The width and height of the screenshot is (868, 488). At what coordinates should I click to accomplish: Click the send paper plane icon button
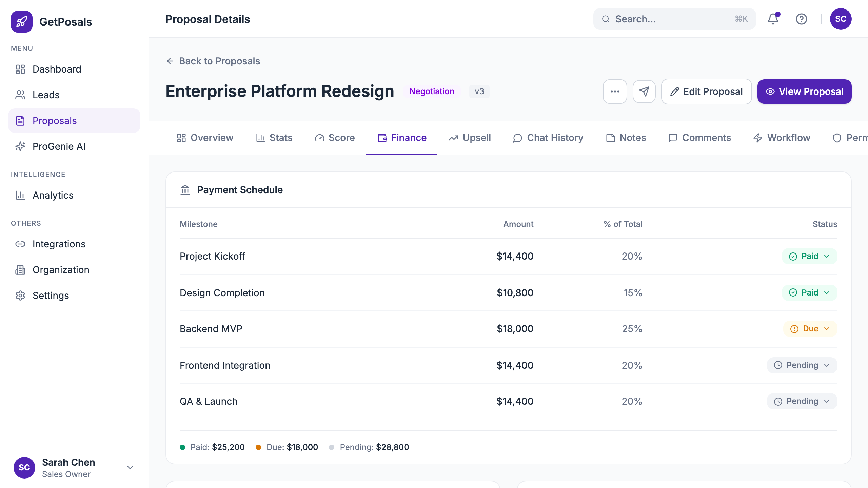(644, 91)
